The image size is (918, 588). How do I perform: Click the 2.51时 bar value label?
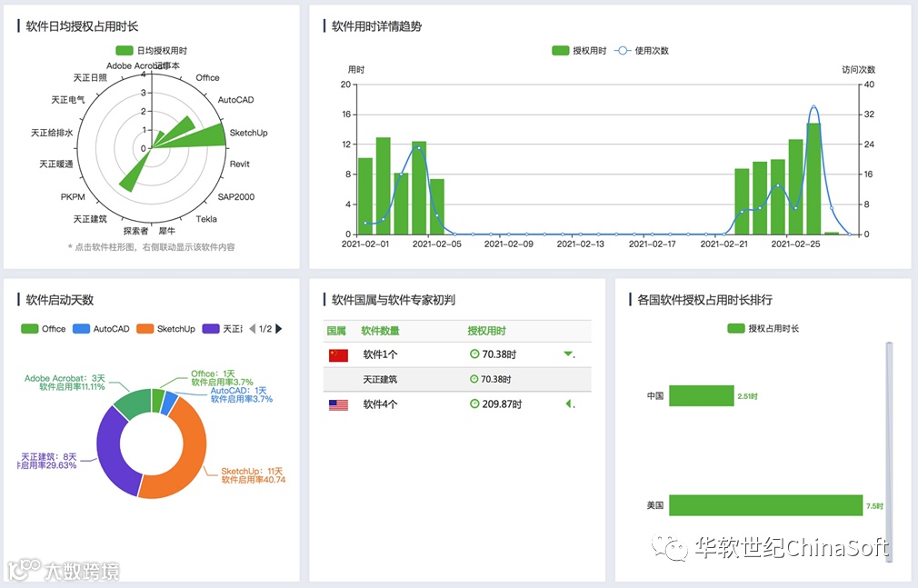pyautogui.click(x=748, y=396)
